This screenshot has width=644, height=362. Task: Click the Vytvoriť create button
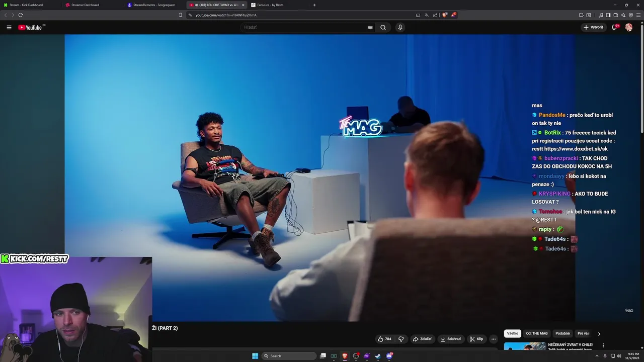593,27
